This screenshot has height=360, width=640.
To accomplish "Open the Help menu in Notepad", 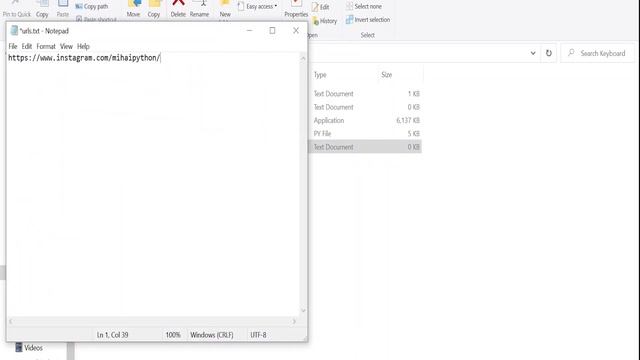I will [x=83, y=47].
